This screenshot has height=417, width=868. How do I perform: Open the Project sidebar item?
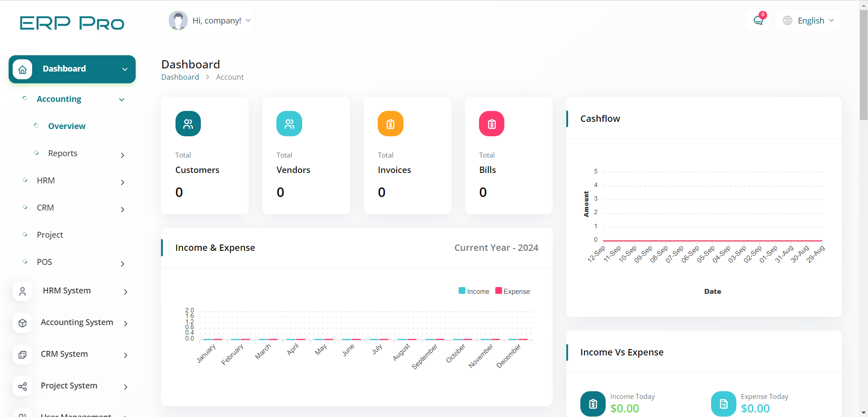pyautogui.click(x=50, y=235)
